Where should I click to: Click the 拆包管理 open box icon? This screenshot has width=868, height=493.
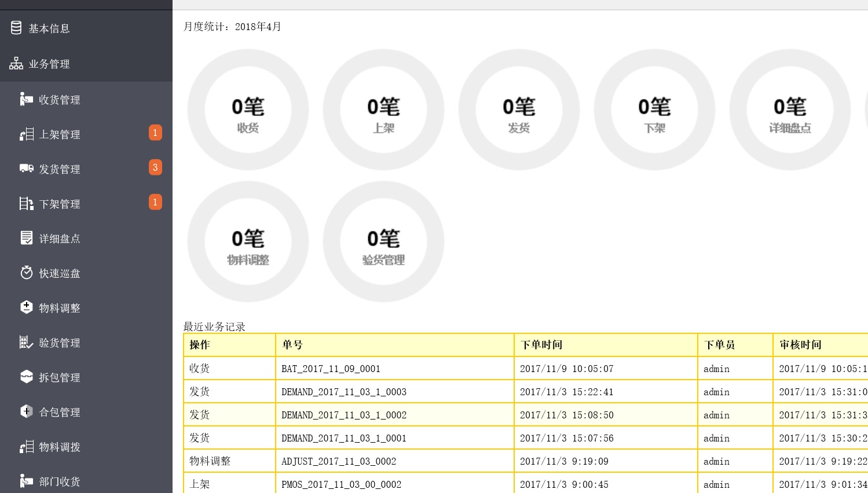coord(26,377)
